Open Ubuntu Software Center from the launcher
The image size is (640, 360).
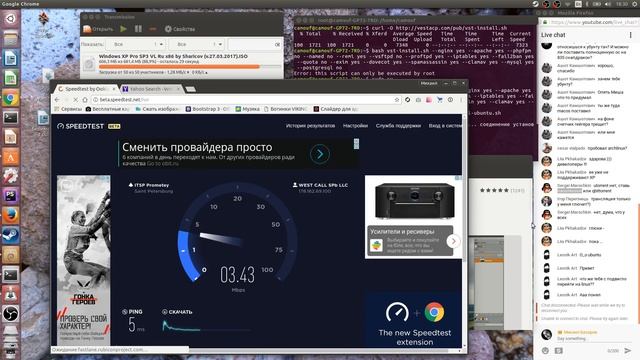tap(10, 156)
